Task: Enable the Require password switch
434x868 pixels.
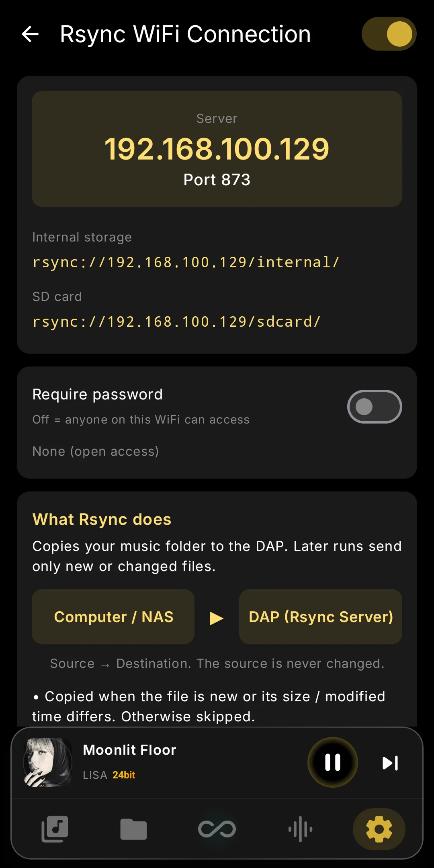Action: tap(375, 407)
